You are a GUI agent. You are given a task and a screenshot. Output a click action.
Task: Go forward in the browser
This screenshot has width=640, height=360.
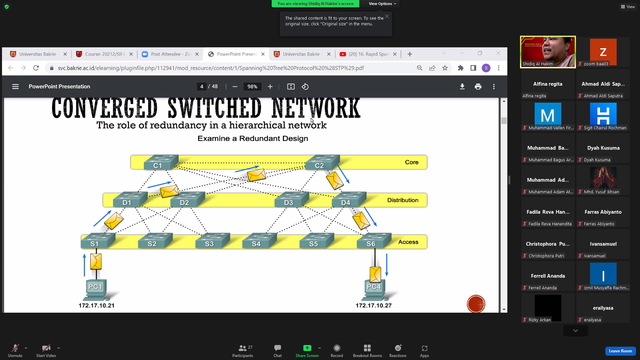click(x=23, y=68)
